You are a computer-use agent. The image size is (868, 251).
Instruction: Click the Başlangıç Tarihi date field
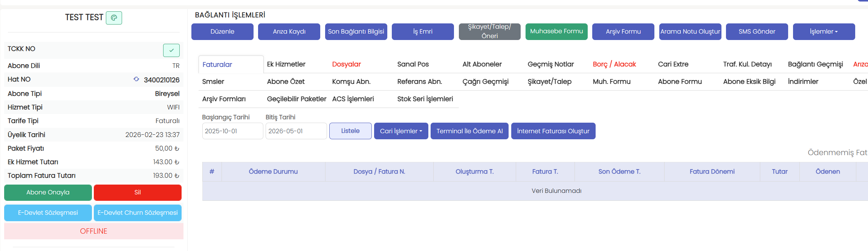tap(232, 131)
